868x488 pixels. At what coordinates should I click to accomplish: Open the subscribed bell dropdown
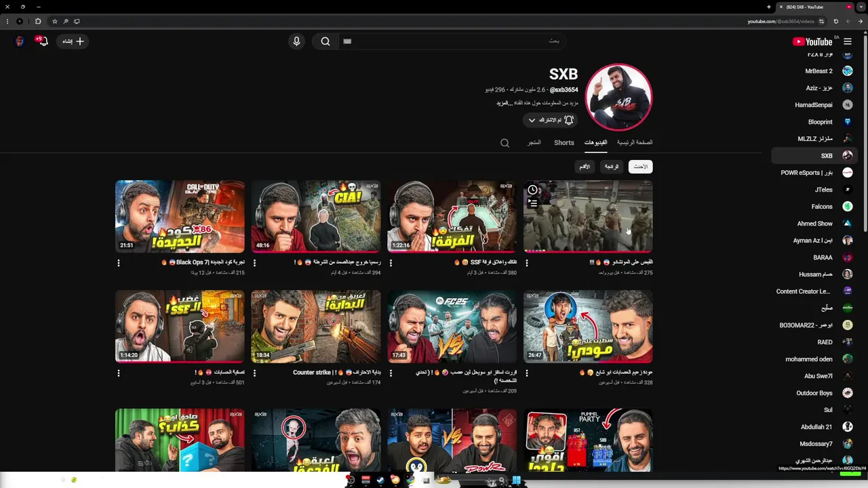coord(549,120)
